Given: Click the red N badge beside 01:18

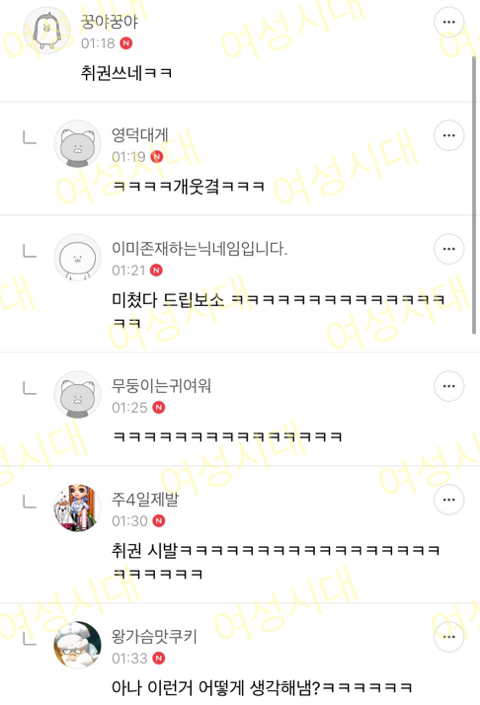Looking at the screenshot, I should 126,44.
